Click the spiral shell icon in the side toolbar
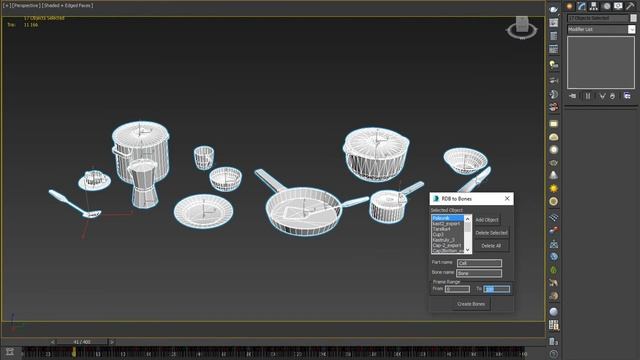Screen dimensions: 640x360 click(553, 296)
